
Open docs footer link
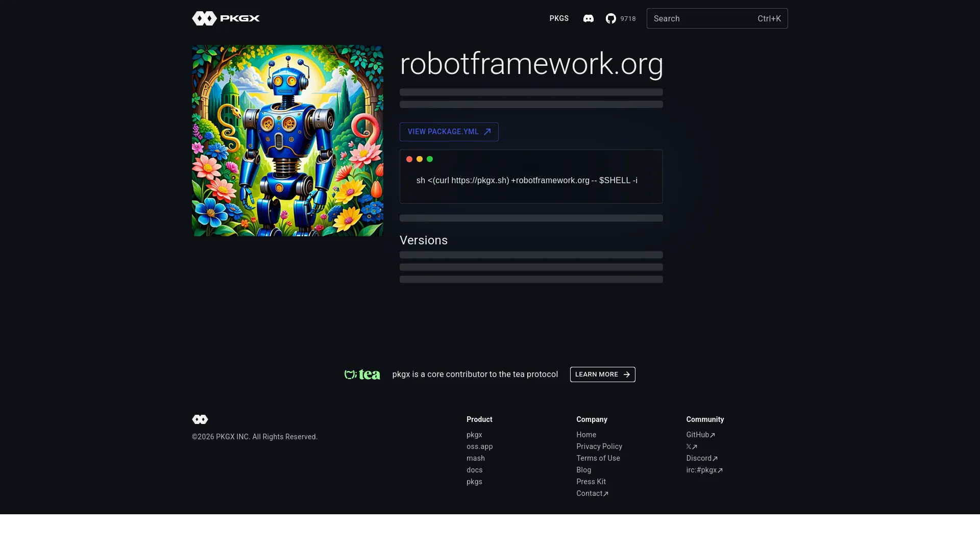point(474,470)
